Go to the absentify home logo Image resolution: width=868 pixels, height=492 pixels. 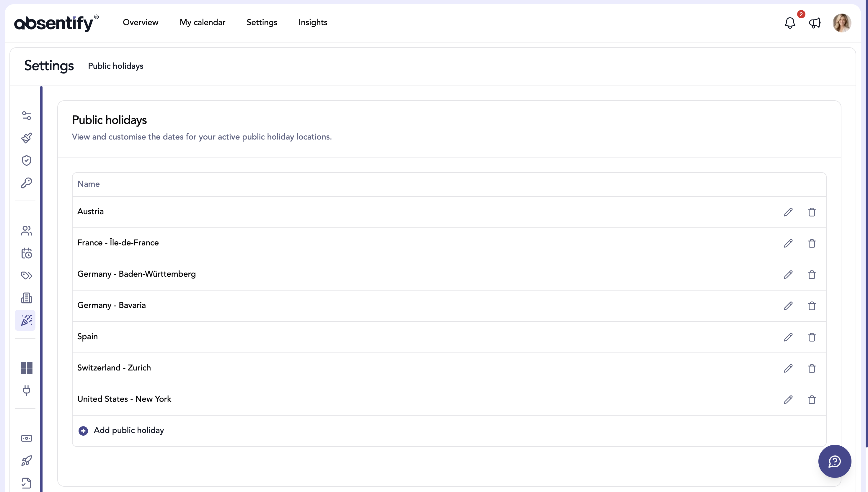pyautogui.click(x=56, y=23)
